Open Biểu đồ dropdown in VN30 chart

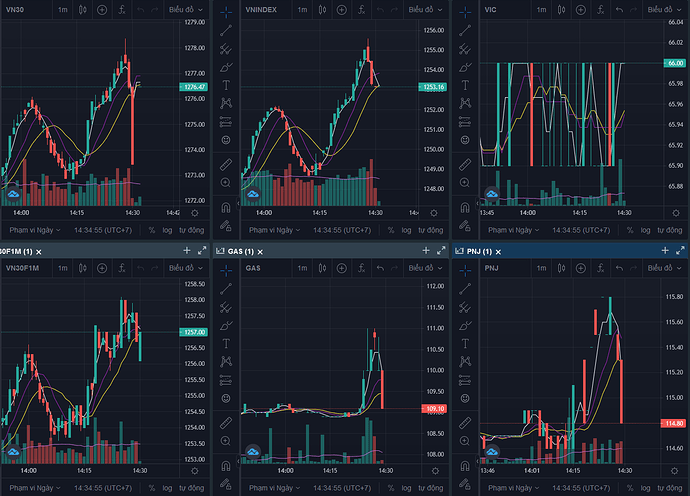click(186, 10)
